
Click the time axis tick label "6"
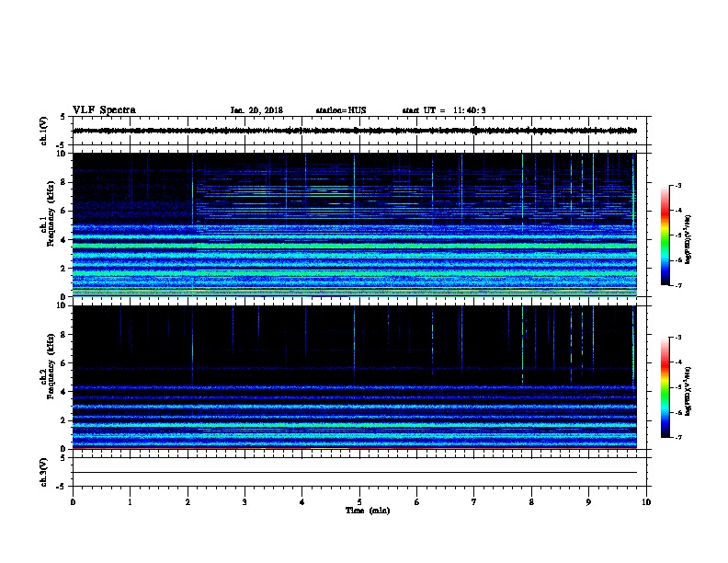pyautogui.click(x=417, y=502)
